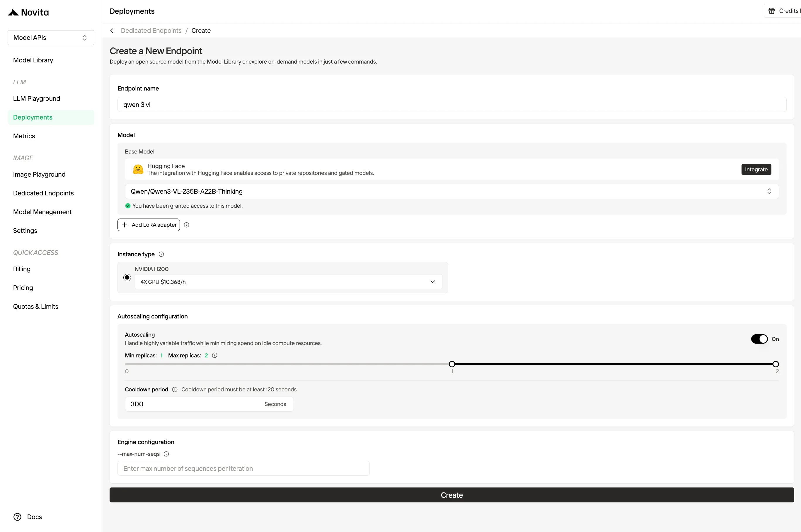Open the Pricing page
Screen dimensions: 801x532
[x=23, y=288]
